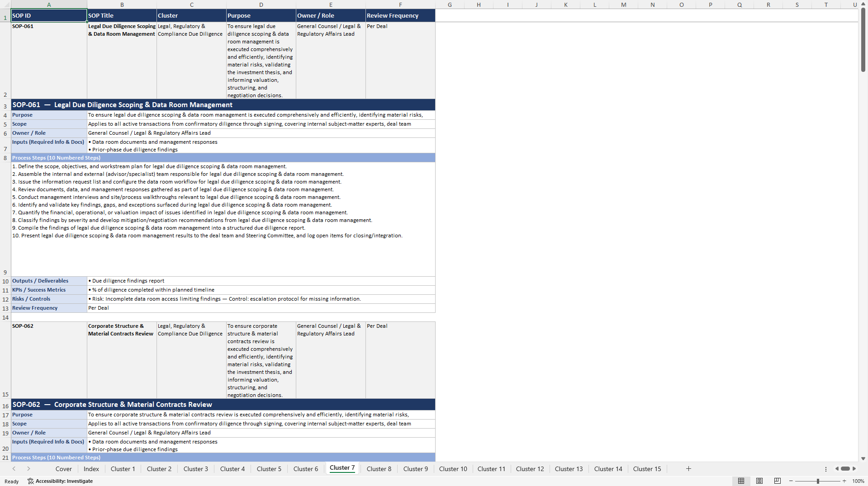This screenshot has height=486, width=868.
Task: Click 'Per Deal' value in row 13
Action: [261, 308]
